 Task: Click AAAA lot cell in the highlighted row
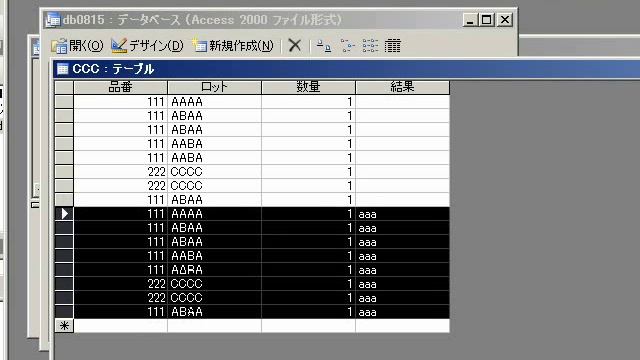(214, 214)
